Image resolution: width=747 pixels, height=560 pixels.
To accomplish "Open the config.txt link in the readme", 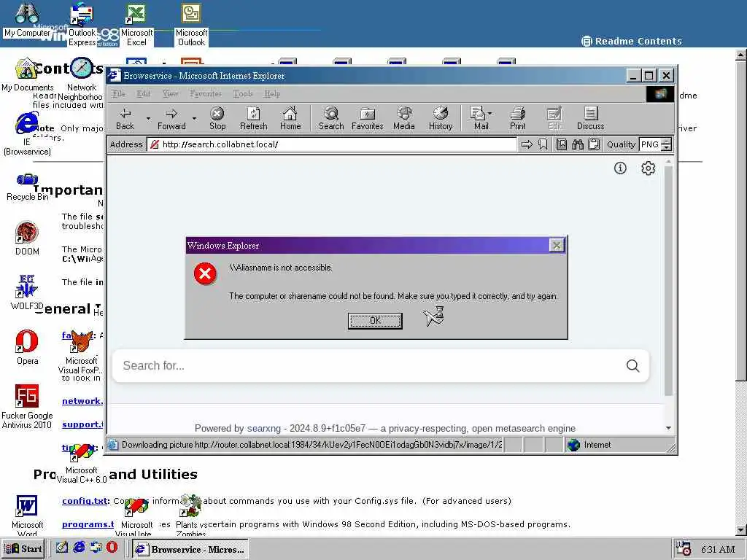I will click(x=85, y=501).
